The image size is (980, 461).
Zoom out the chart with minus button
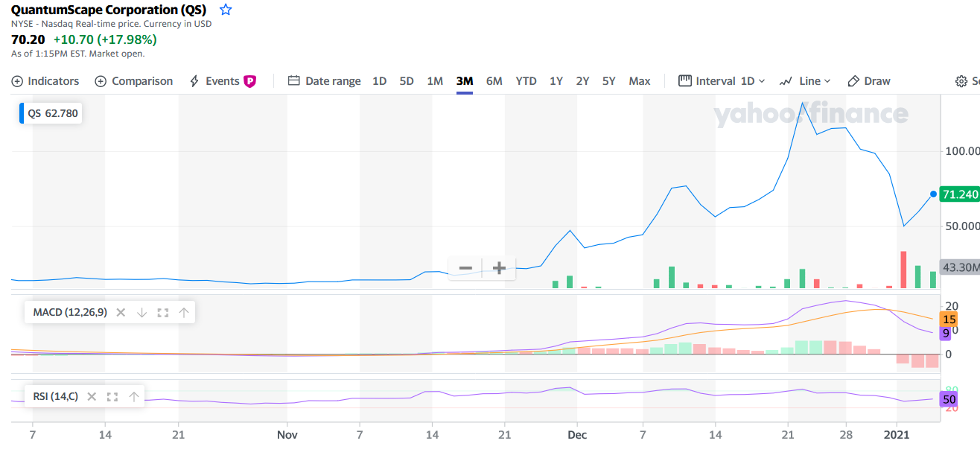pos(465,268)
